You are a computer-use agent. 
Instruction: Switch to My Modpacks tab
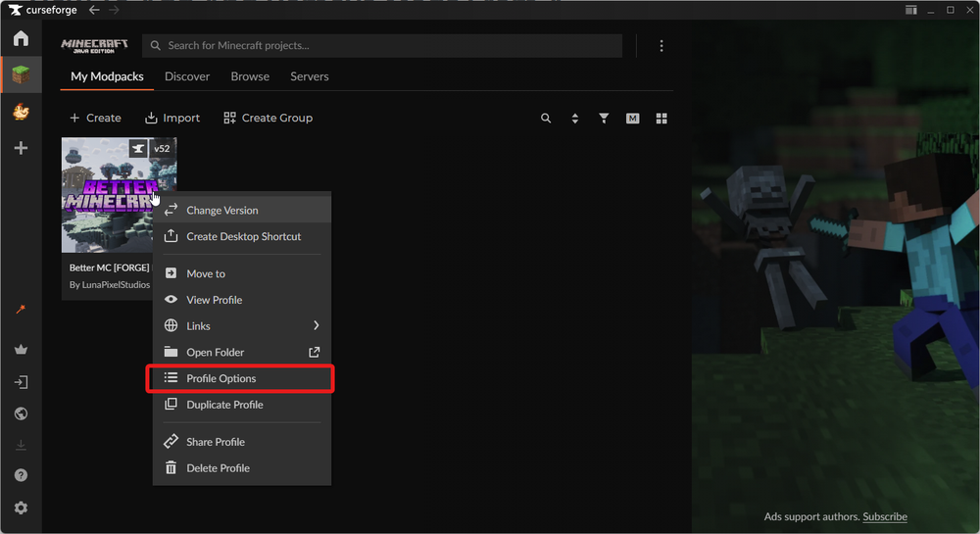pyautogui.click(x=107, y=76)
